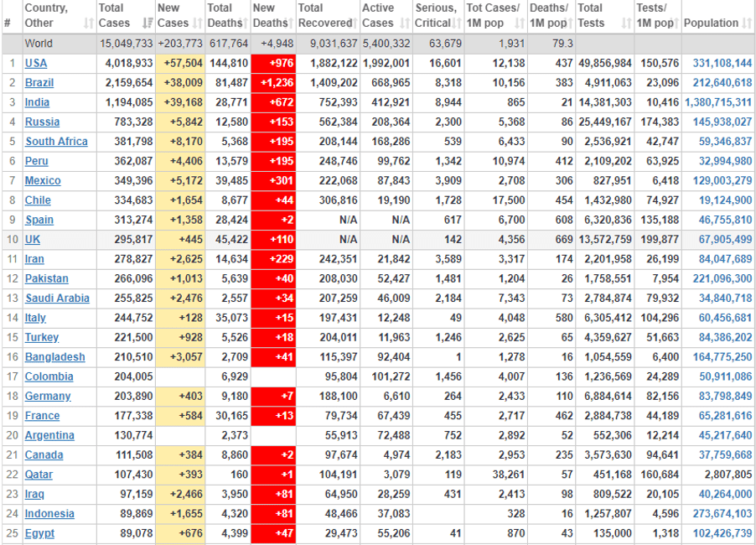Open the Mexico country link
The width and height of the screenshot is (756, 545).
tap(43, 181)
